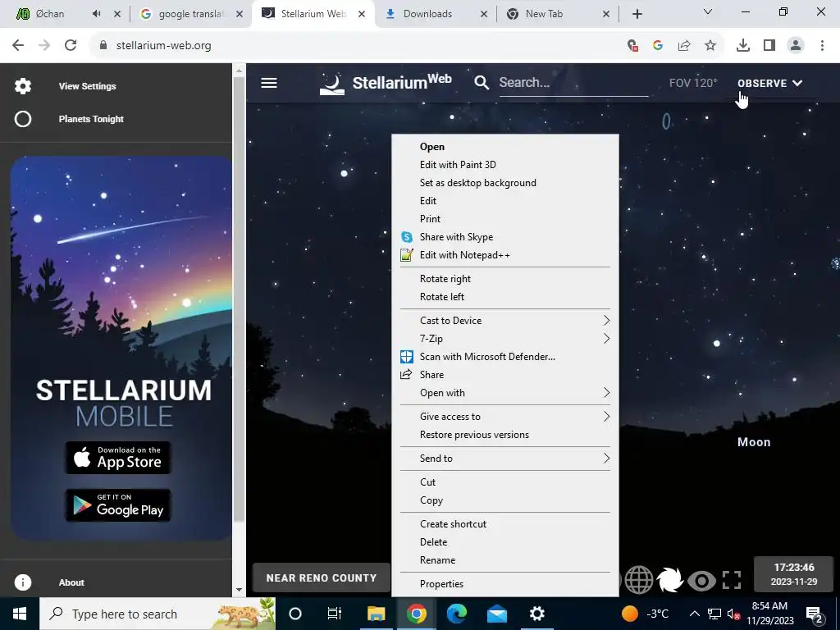Click Google Translate icon in address bar

(x=658, y=46)
